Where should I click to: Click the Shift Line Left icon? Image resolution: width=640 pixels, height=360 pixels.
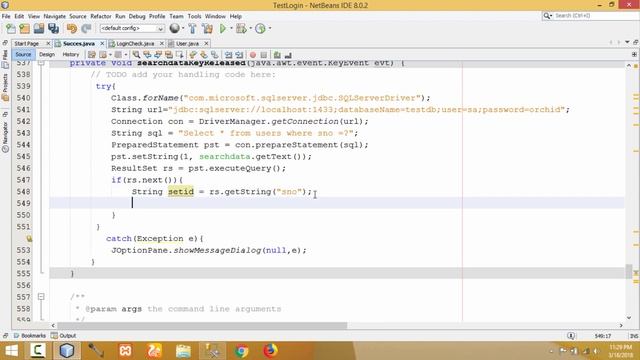click(x=229, y=55)
